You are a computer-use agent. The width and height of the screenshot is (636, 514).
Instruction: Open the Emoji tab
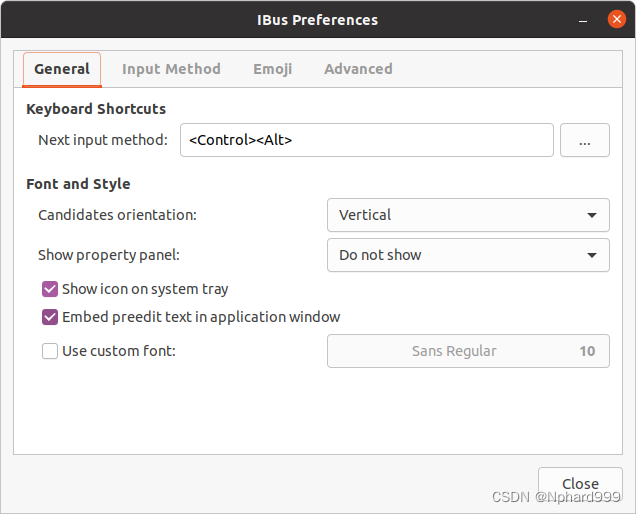pos(272,69)
